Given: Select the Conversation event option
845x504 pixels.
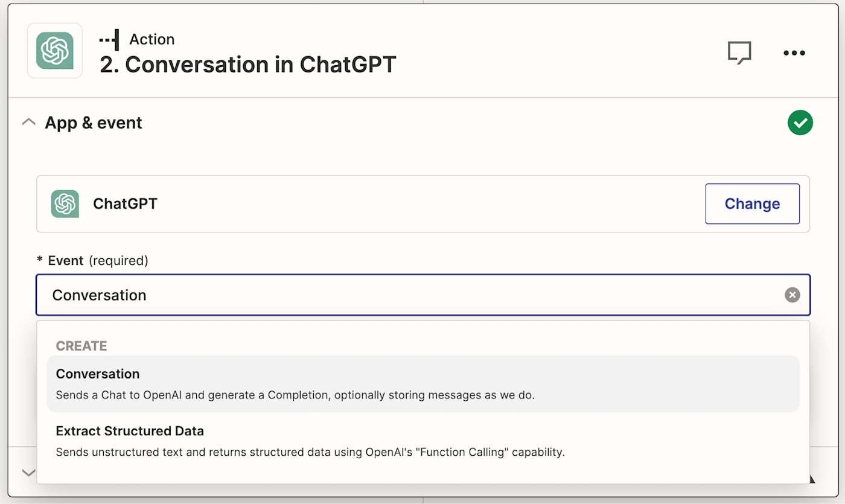Looking at the screenshot, I should click(423, 384).
